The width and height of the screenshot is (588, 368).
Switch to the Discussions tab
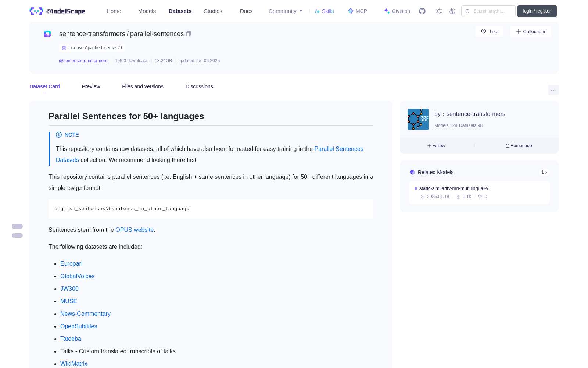[199, 86]
